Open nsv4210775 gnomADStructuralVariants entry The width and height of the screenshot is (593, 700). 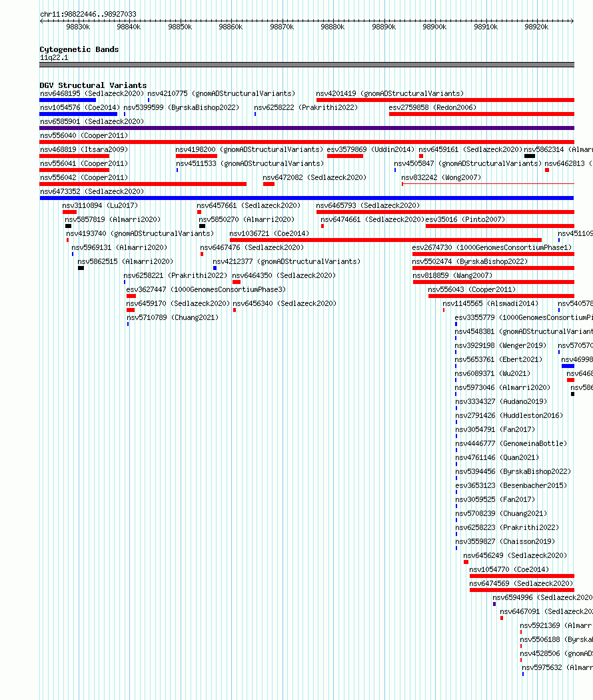pyautogui.click(x=221, y=93)
